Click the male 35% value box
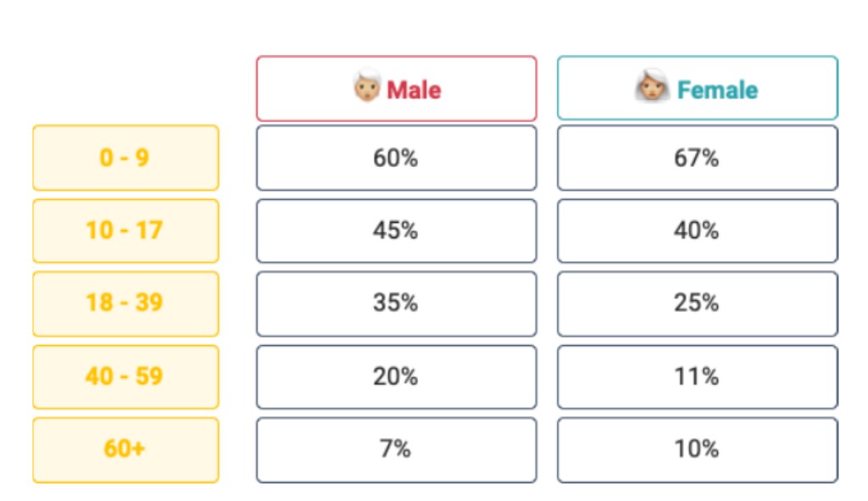 coord(397,304)
